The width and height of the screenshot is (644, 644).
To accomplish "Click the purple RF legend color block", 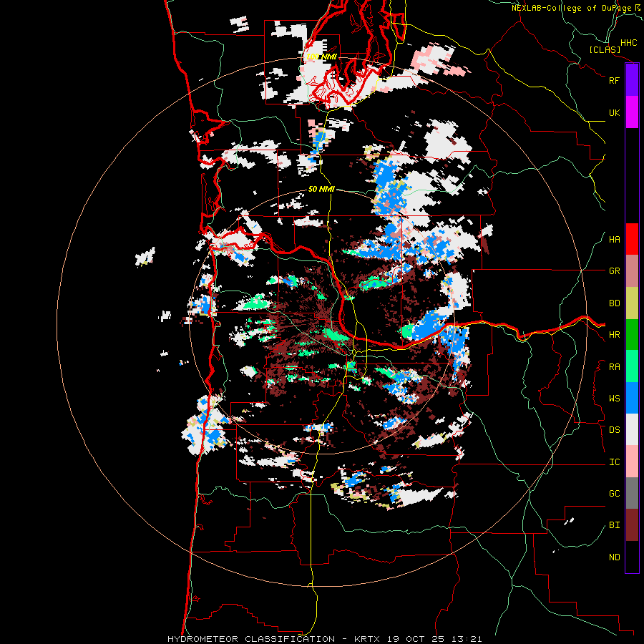I will tap(632, 80).
